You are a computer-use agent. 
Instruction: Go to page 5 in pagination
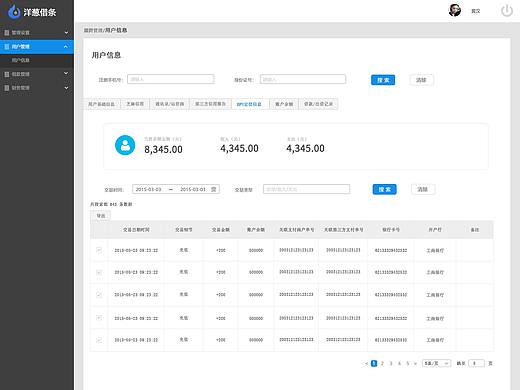407,363
